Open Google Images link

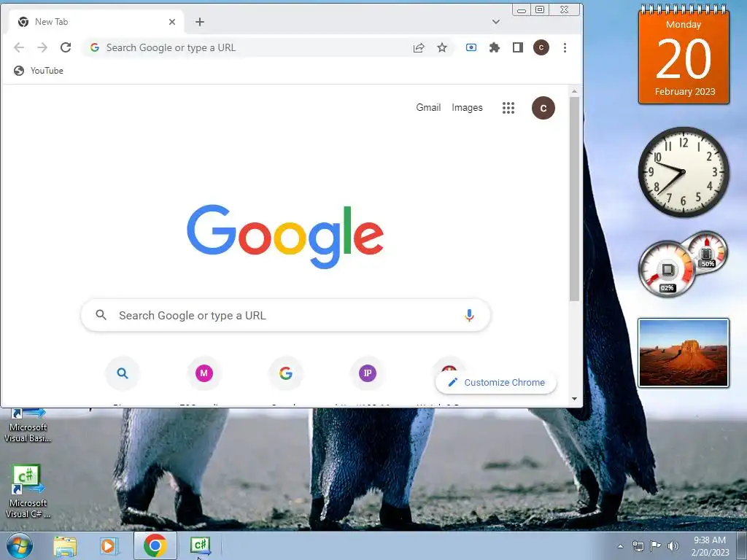tap(467, 108)
